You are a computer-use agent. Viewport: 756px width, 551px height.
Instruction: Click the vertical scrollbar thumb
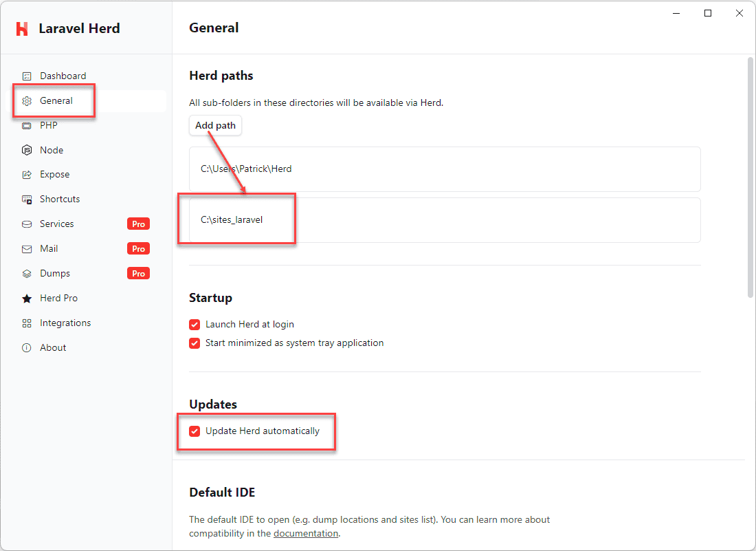click(x=751, y=177)
